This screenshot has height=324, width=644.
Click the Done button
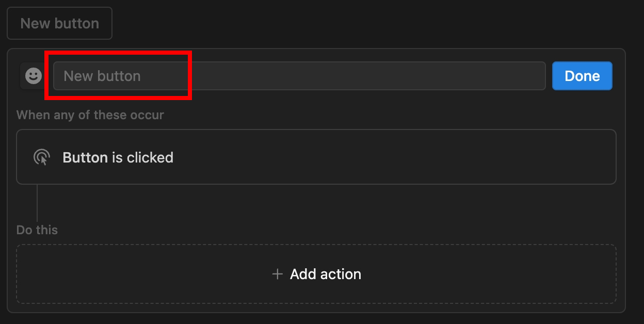point(582,76)
